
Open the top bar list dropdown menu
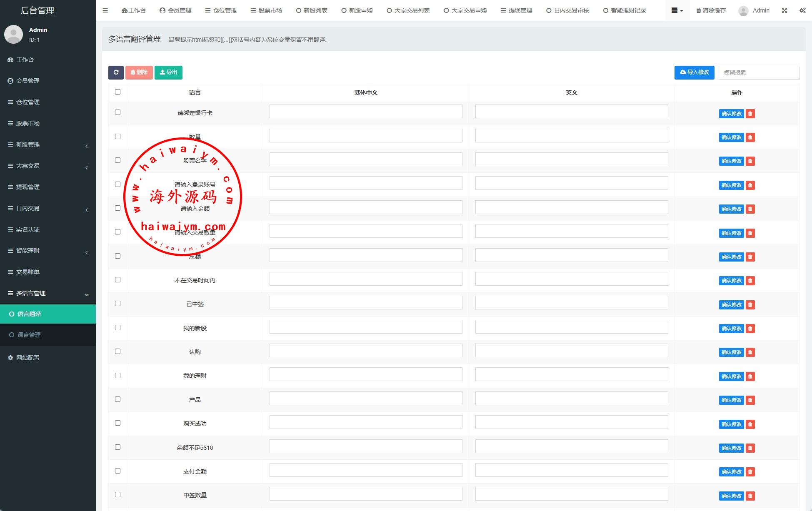677,10
